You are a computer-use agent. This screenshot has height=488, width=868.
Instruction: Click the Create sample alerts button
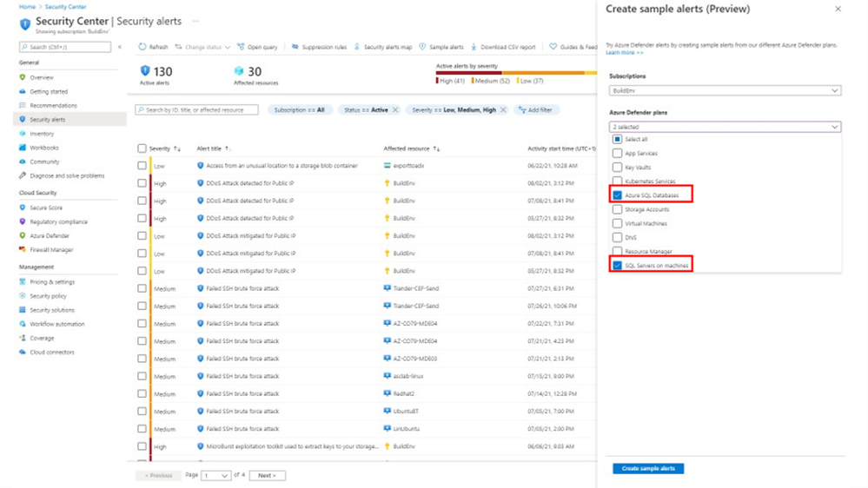[x=648, y=468]
